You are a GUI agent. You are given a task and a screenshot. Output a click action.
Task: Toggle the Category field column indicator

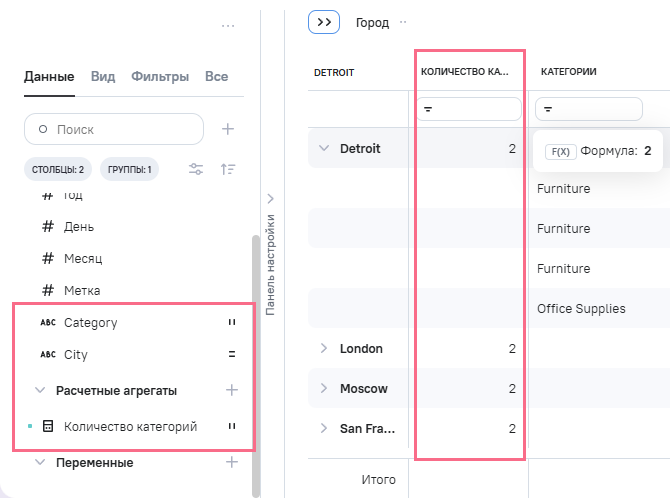[232, 323]
